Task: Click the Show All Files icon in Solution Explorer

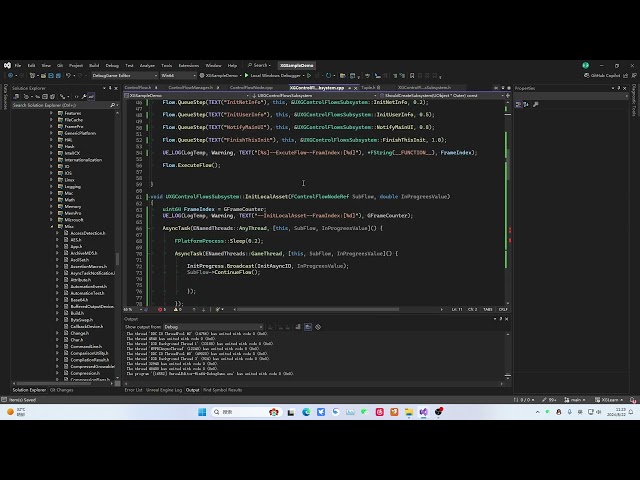Action: click(x=52, y=96)
